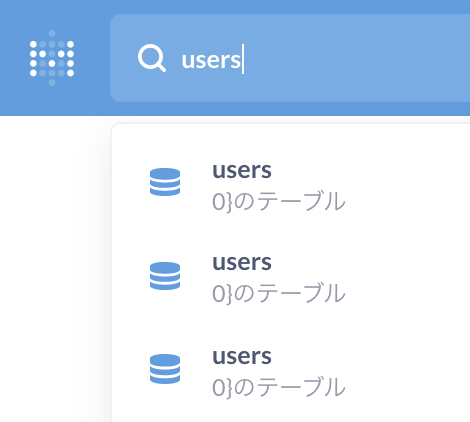Click the database icon of first users result
Viewport: 470px width, 422px height.
[165, 182]
